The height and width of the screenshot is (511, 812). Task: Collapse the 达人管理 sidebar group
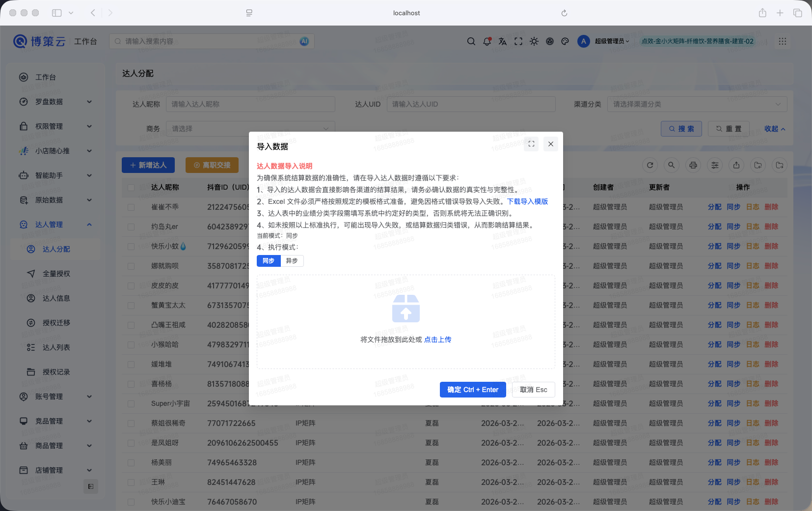(56, 225)
